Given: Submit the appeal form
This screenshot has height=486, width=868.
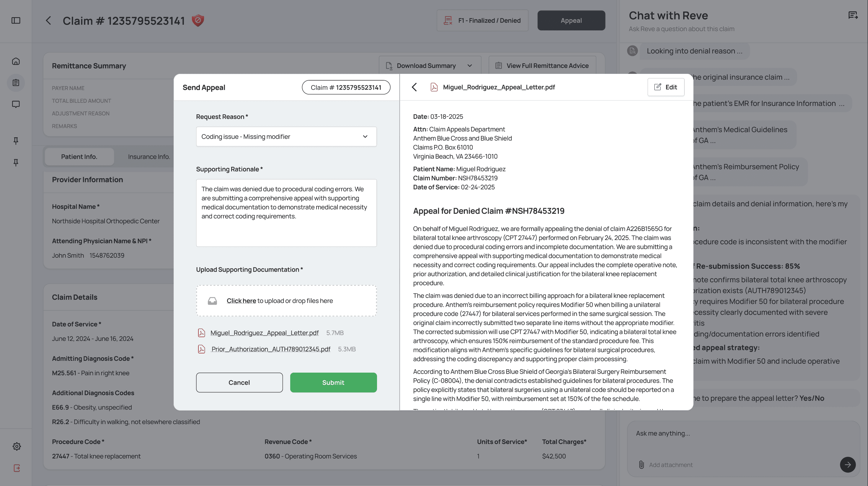Looking at the screenshot, I should [333, 382].
